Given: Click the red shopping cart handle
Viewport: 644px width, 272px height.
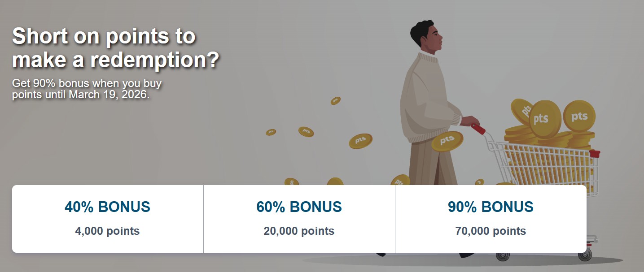Looking at the screenshot, I should pyautogui.click(x=478, y=129).
